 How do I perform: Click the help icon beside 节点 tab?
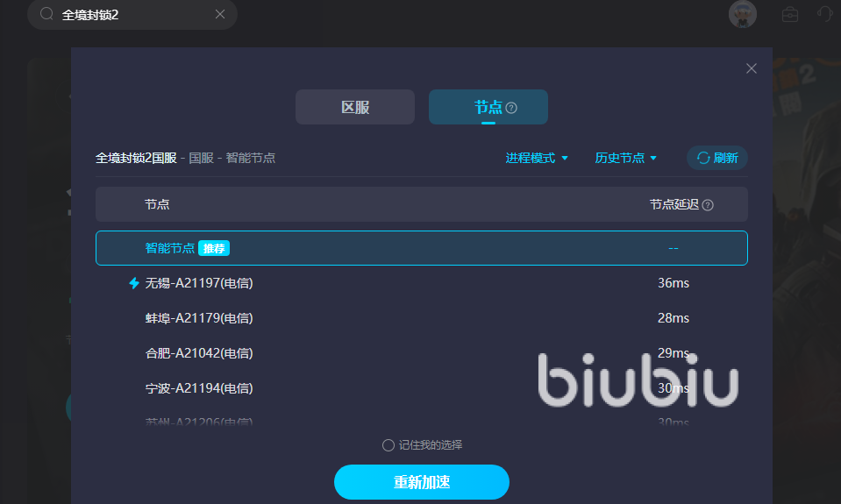pos(511,108)
